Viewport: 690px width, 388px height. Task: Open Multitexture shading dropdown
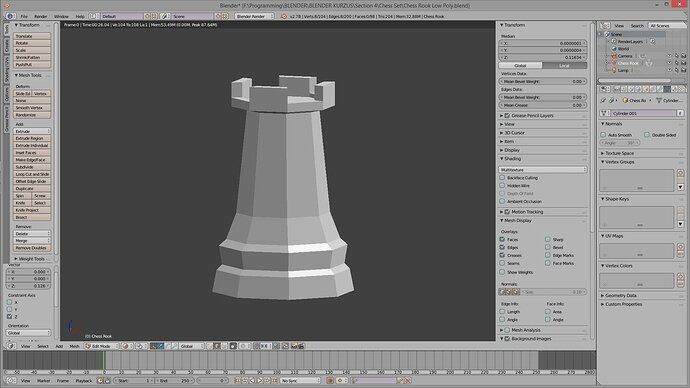click(x=543, y=169)
